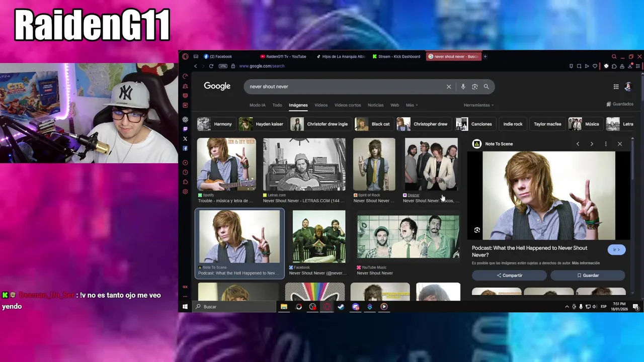Screen dimensions: 644x362
Task: Open a new browser tab
Action: point(485,56)
